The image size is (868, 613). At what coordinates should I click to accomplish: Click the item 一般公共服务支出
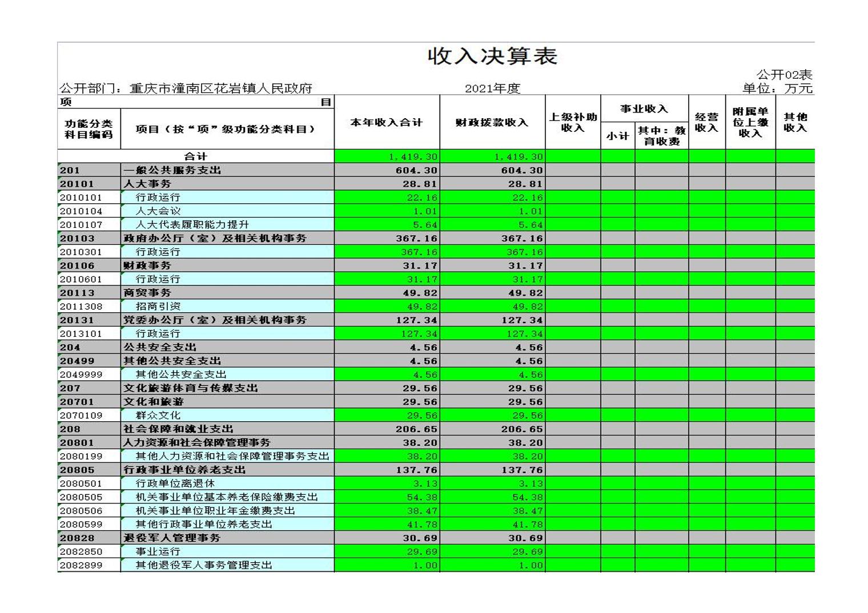[x=172, y=170]
